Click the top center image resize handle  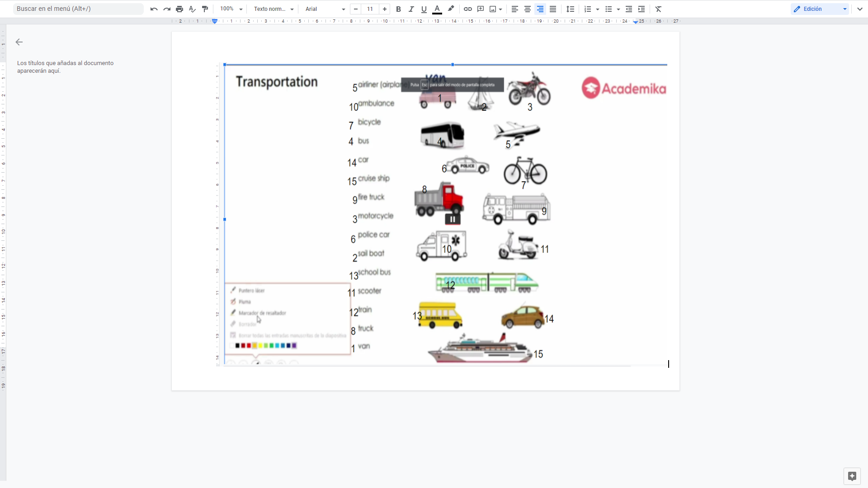tap(453, 65)
